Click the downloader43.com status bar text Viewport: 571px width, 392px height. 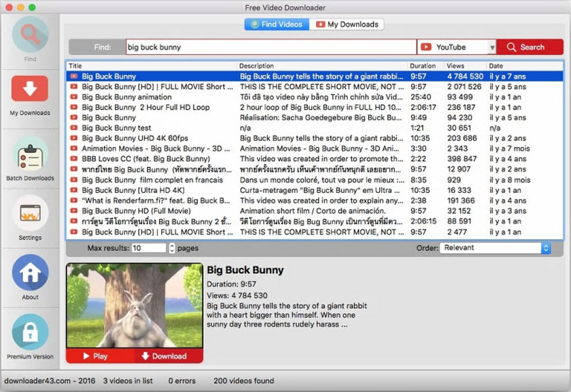[x=49, y=381]
